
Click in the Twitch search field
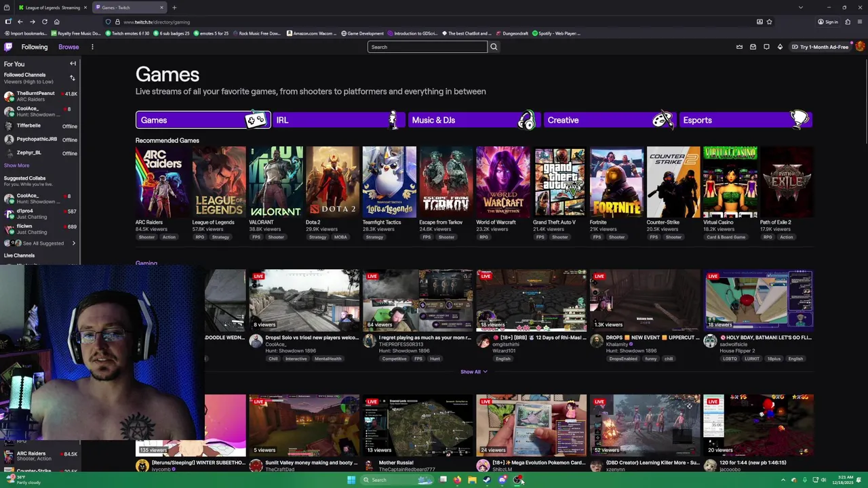[x=427, y=47]
